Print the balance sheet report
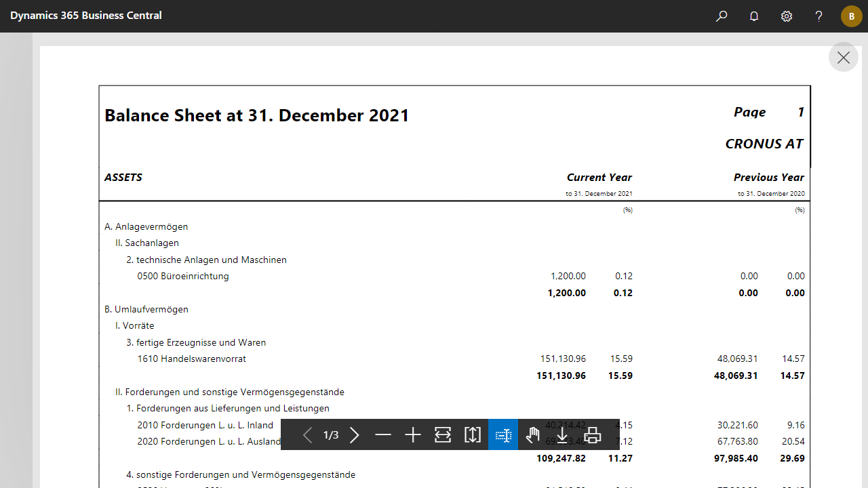The height and width of the screenshot is (488, 868). (592, 435)
